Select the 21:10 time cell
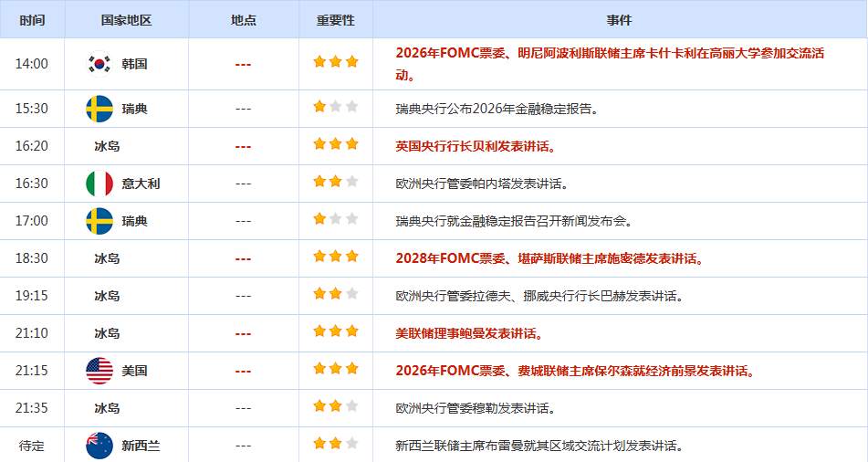The width and height of the screenshot is (868, 462). [x=32, y=333]
